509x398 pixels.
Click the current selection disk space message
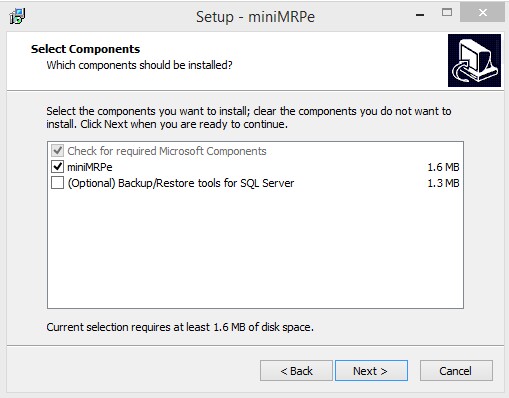(x=180, y=327)
